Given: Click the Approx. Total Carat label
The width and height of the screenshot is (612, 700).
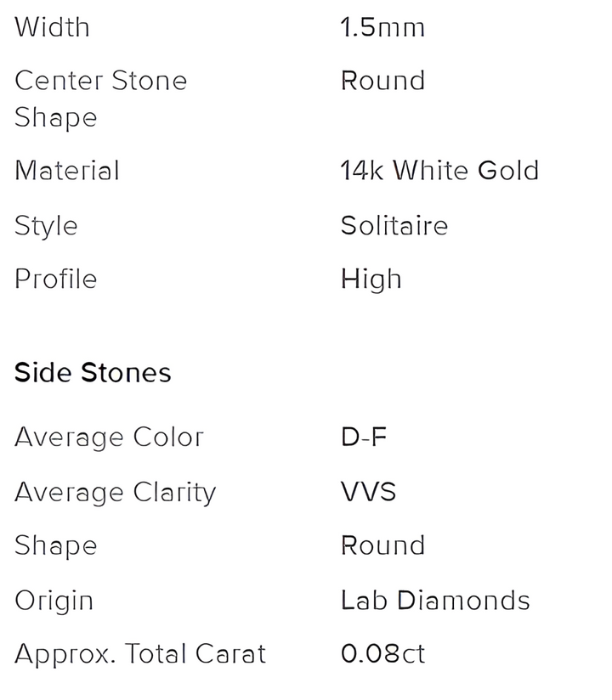Looking at the screenshot, I should [140, 654].
